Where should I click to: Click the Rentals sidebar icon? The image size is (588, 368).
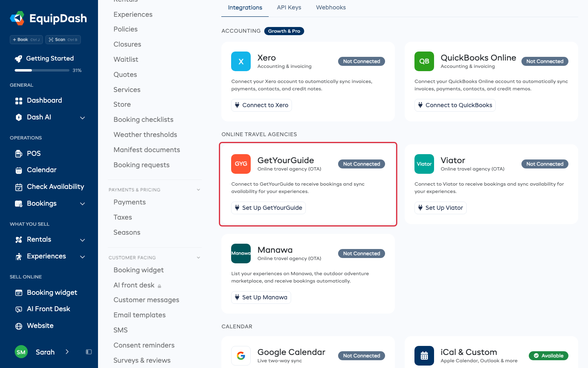point(19,240)
